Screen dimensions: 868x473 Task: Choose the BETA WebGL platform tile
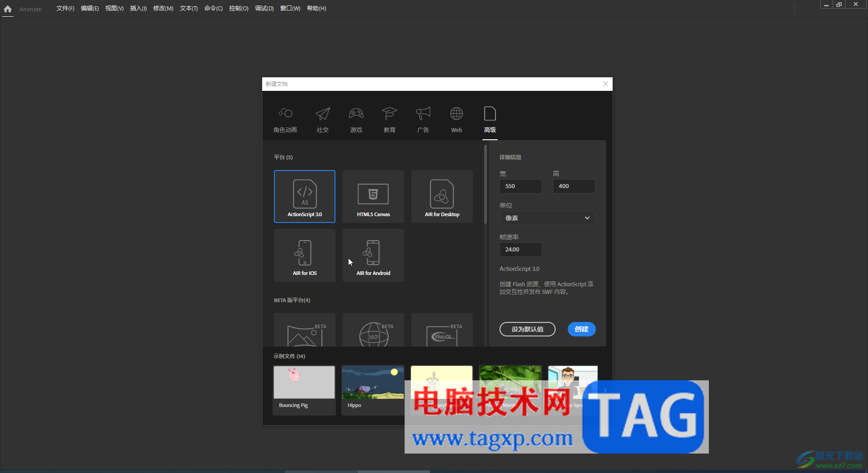442,330
